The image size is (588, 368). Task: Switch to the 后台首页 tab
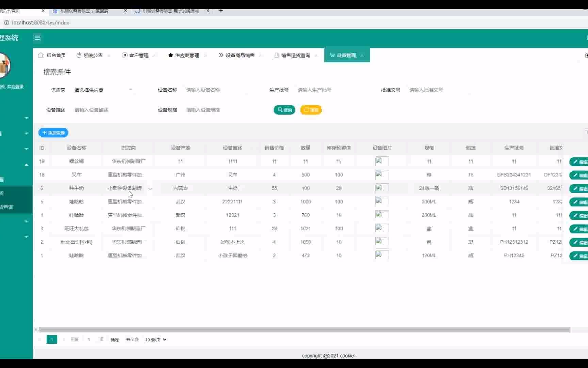[x=52, y=55]
